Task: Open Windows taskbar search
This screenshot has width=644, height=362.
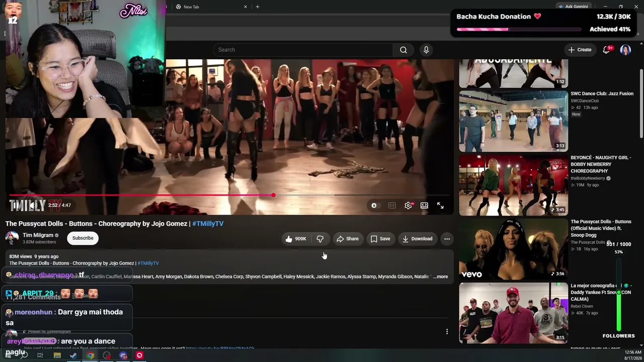Action: point(24,355)
